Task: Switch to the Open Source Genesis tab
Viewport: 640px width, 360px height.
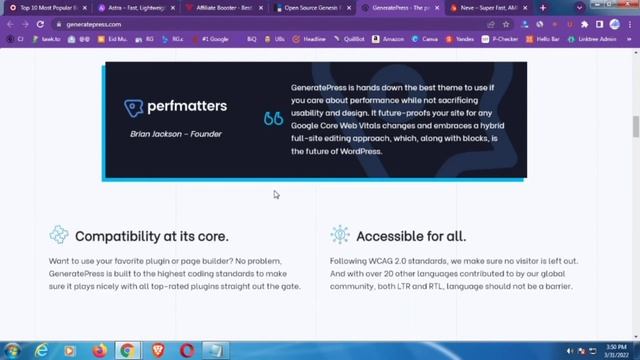Action: (x=312, y=8)
